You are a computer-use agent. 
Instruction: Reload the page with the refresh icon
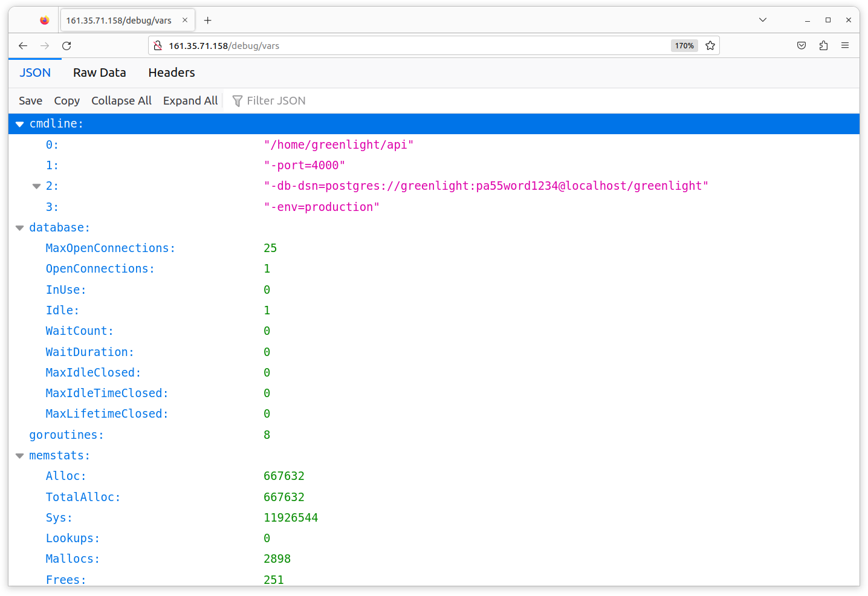66,46
